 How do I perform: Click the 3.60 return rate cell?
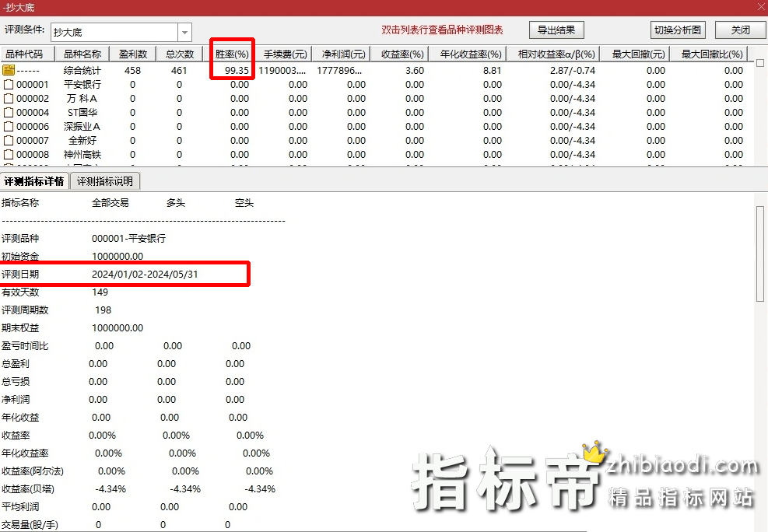tap(415, 71)
